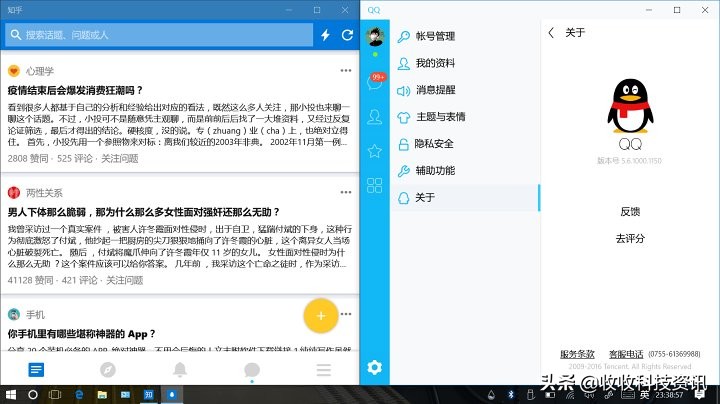Click the taskbar clock 23:38:57
720x404 pixels.
(x=669, y=395)
